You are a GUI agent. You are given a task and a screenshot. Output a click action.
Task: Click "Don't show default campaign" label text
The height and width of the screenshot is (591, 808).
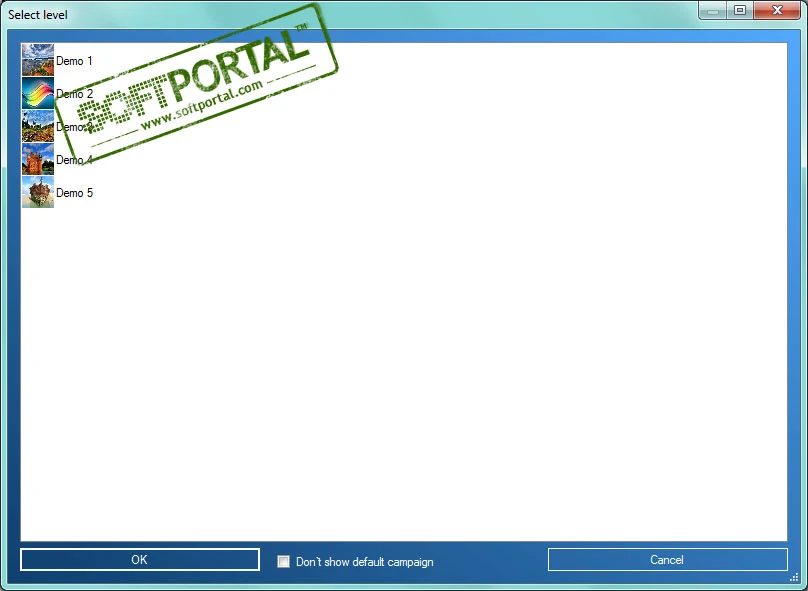(364, 562)
